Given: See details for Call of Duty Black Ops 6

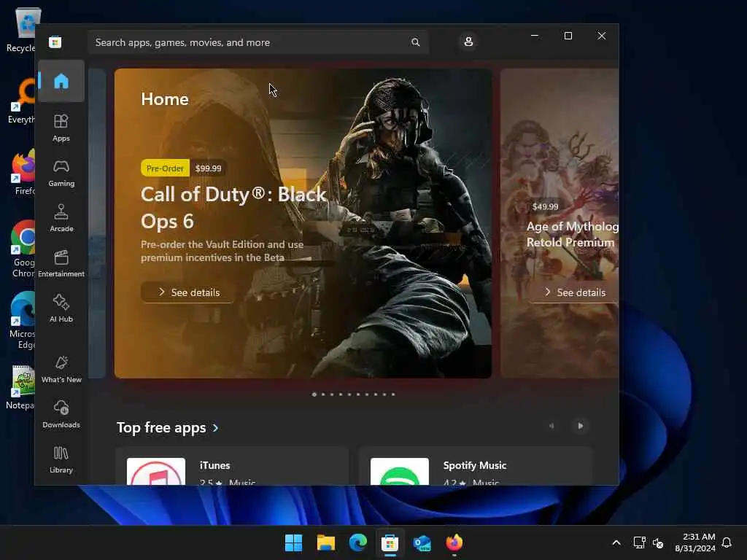Looking at the screenshot, I should pyautogui.click(x=188, y=292).
